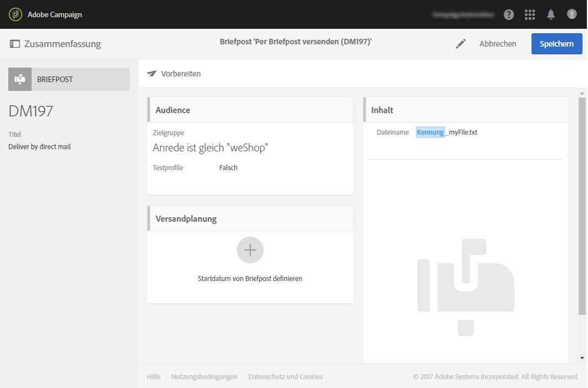Open the apps grid switcher icon

click(530, 15)
